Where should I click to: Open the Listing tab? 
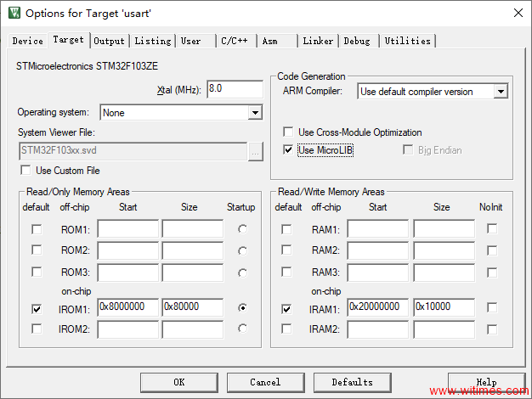(x=153, y=41)
